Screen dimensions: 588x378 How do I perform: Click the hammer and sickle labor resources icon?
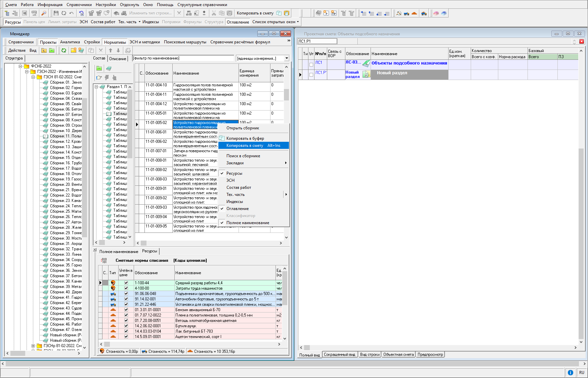click(x=399, y=13)
